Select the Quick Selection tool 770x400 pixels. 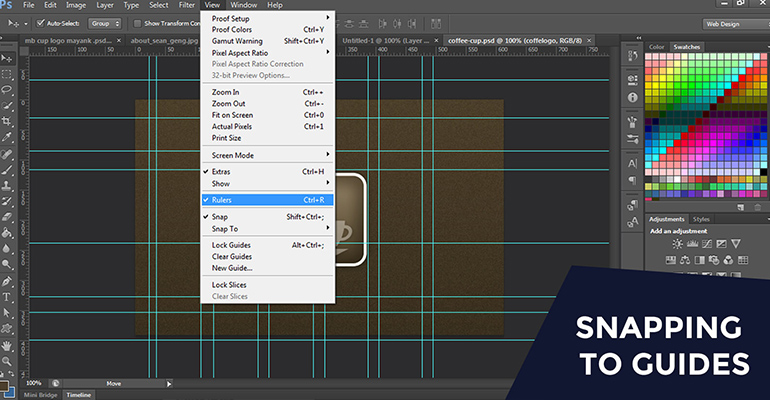click(x=6, y=106)
